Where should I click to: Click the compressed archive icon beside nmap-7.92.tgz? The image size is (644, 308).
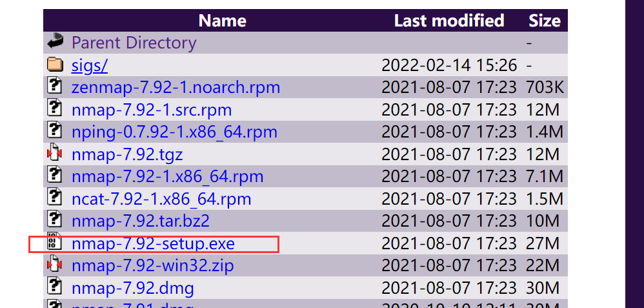click(x=55, y=154)
